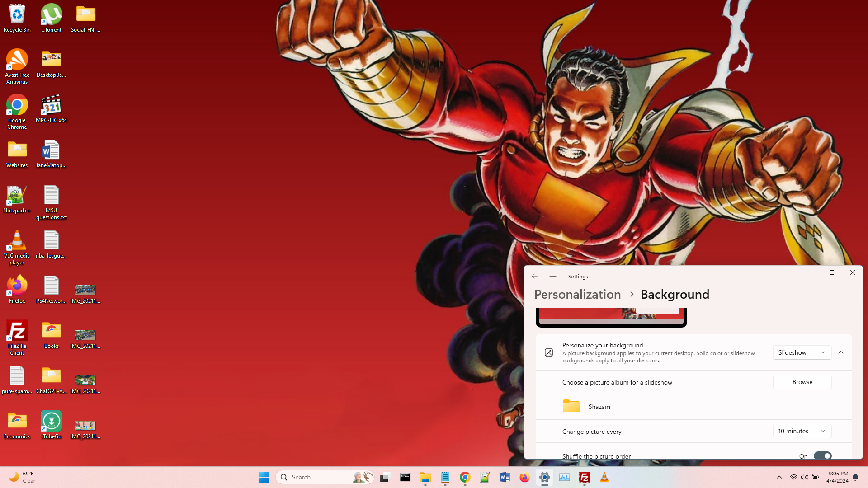868x488 pixels.
Task: Go back in Settings window
Action: point(535,276)
